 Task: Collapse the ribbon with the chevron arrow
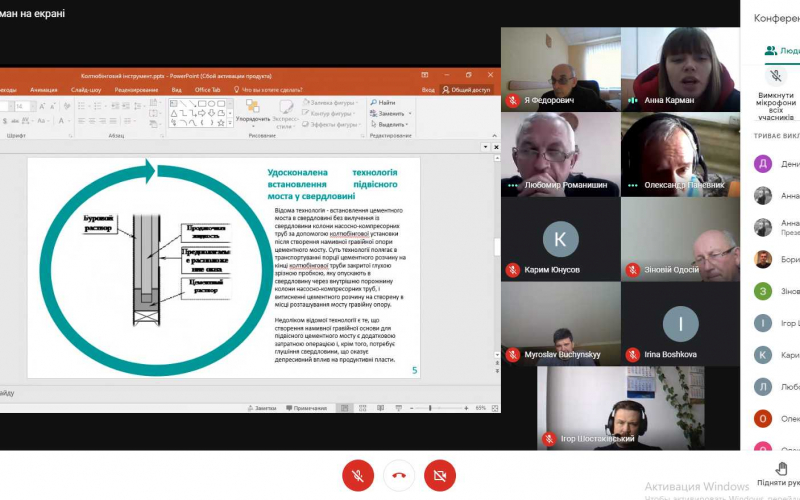tap(494, 136)
